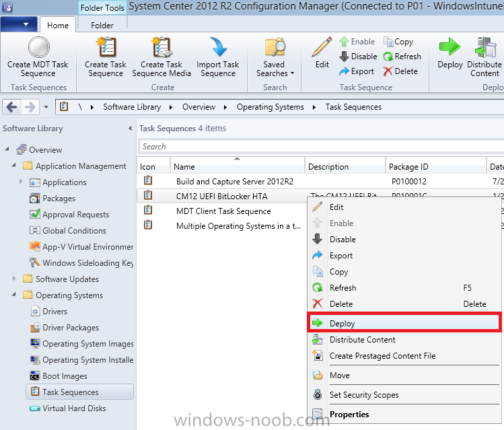Viewport: 504px width, 430px height.
Task: Click the ribbon Deploy green arrow
Action: [449, 47]
